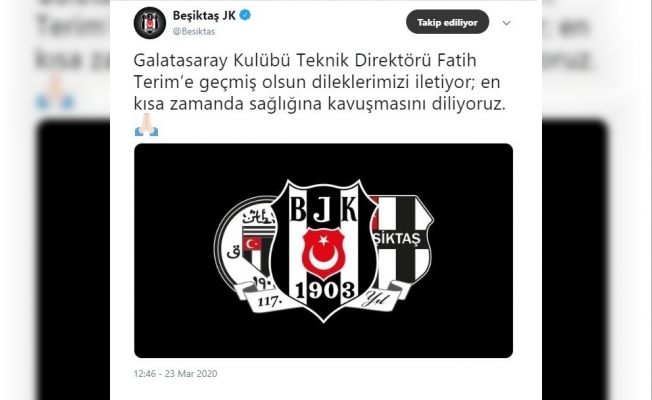Click the word Galatasaray in the tweet
Image resolution: width=652 pixels, height=400 pixels.
click(x=181, y=61)
